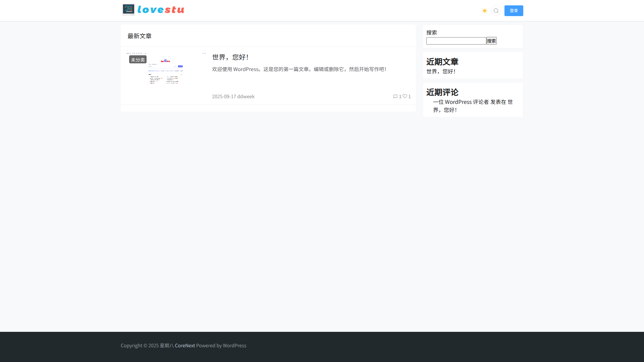644x362 pixels.
Task: Open the 世界，您好！ post title
Action: (230, 57)
